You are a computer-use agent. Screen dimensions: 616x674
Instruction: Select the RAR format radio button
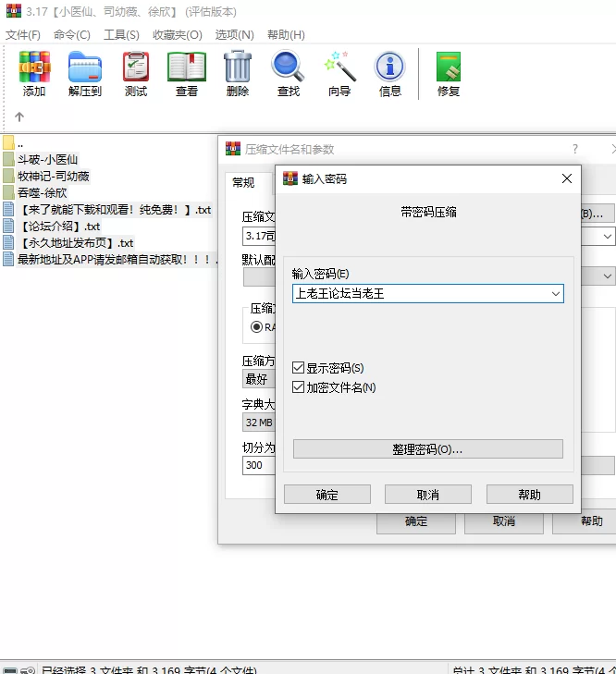256,327
